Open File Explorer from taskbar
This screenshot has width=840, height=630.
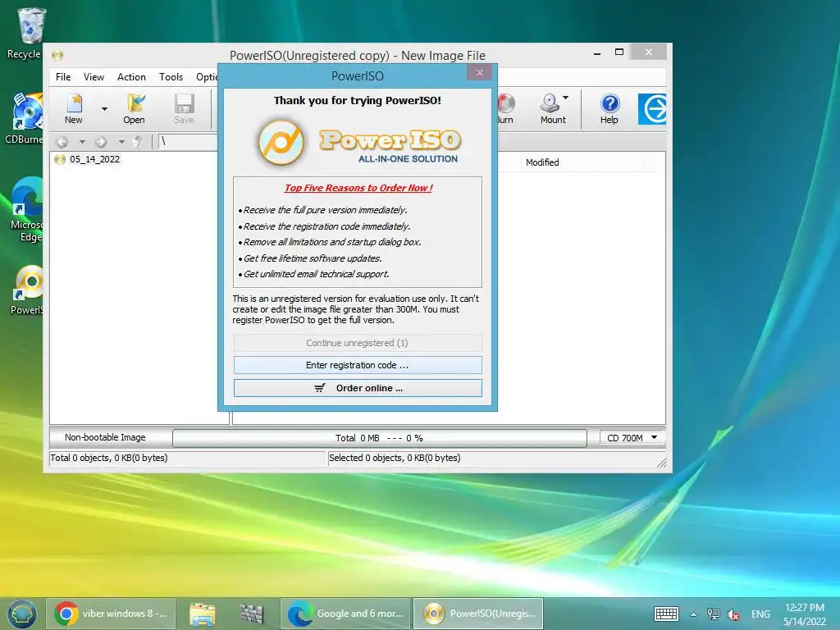tap(202, 614)
